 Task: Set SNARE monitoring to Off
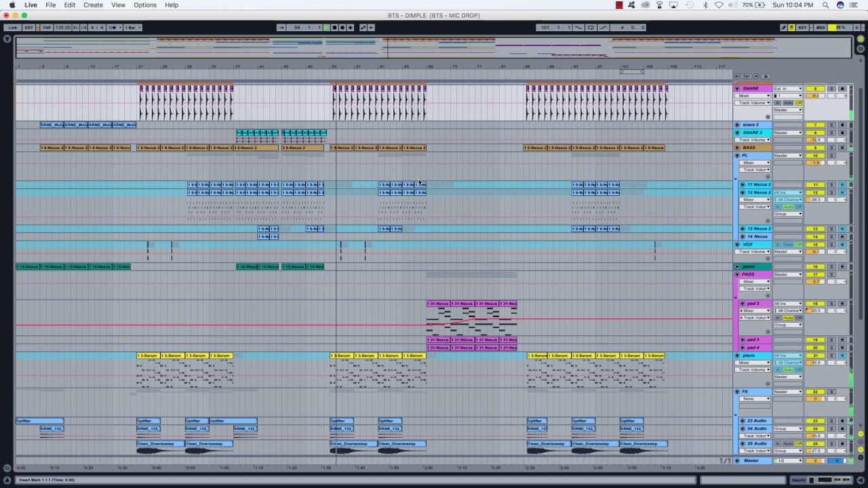click(799, 103)
